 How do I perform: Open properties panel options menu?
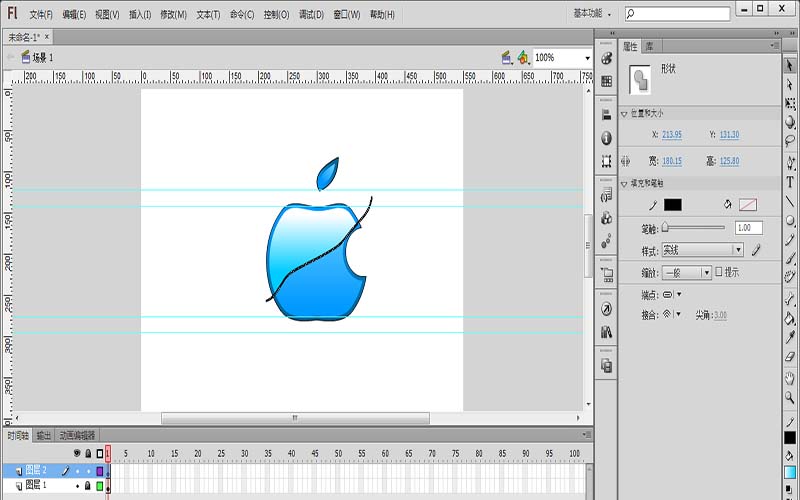pyautogui.click(x=774, y=46)
